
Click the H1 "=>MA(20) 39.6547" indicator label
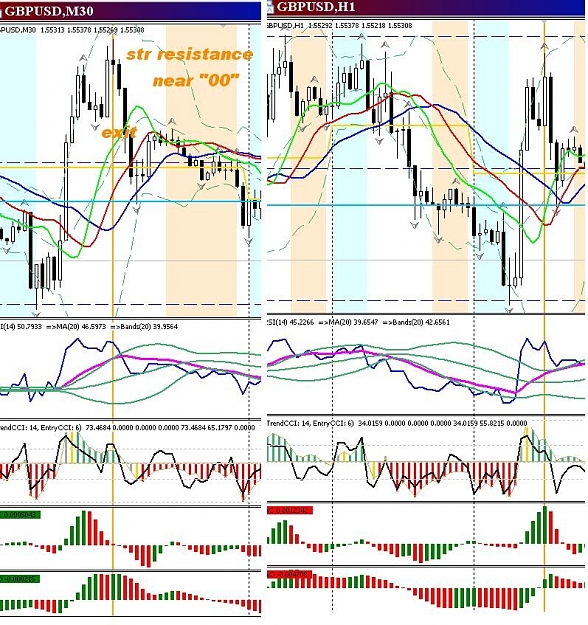click(348, 322)
